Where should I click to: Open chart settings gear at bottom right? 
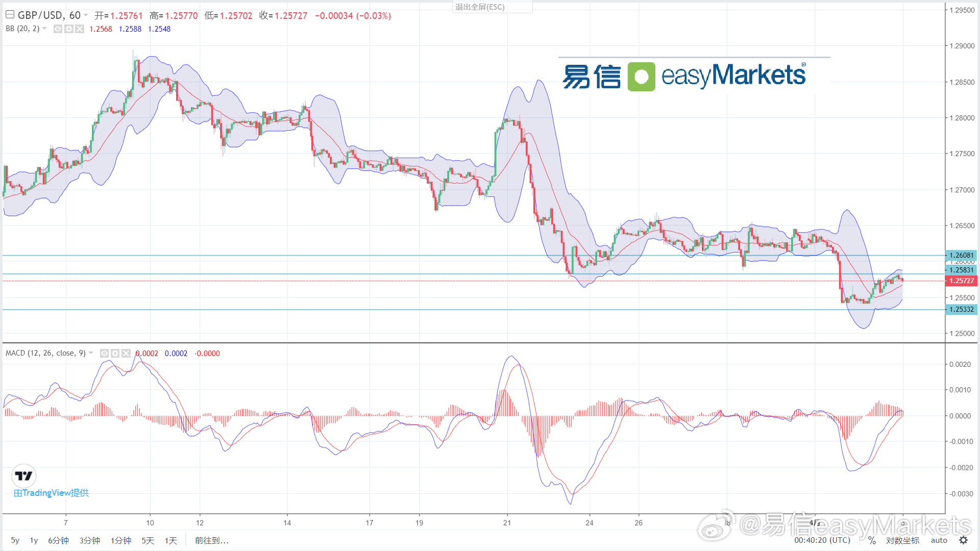(963, 540)
